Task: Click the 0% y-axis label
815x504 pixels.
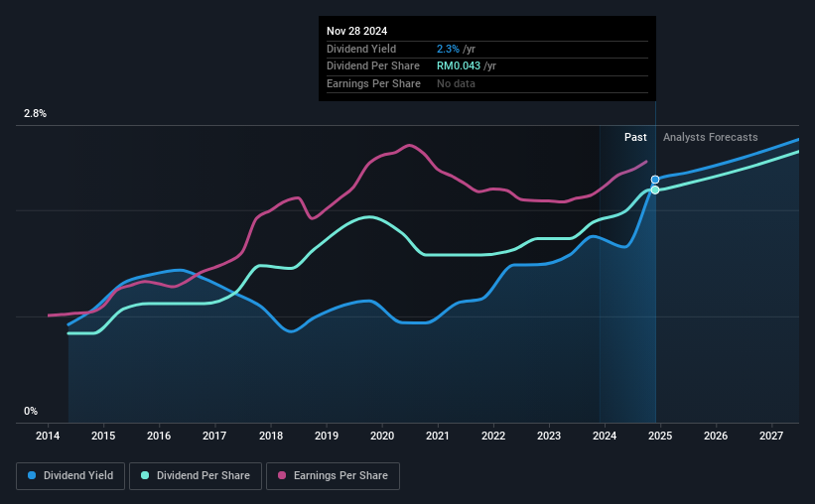Action: [x=31, y=412]
